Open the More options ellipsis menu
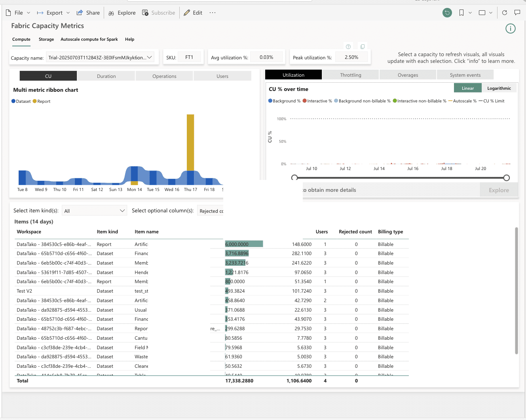This screenshot has height=420, width=526. click(213, 13)
